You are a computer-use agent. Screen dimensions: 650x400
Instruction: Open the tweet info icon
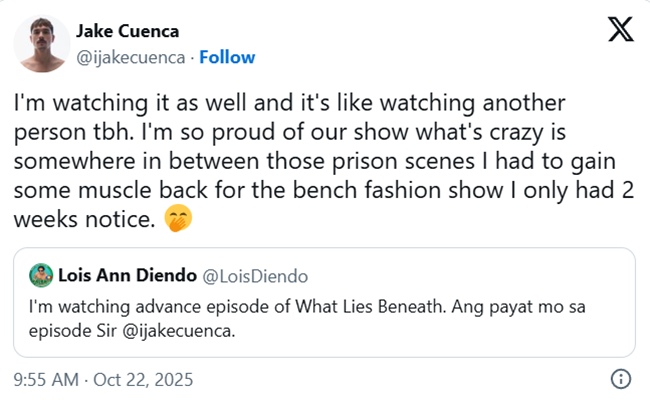(x=620, y=379)
